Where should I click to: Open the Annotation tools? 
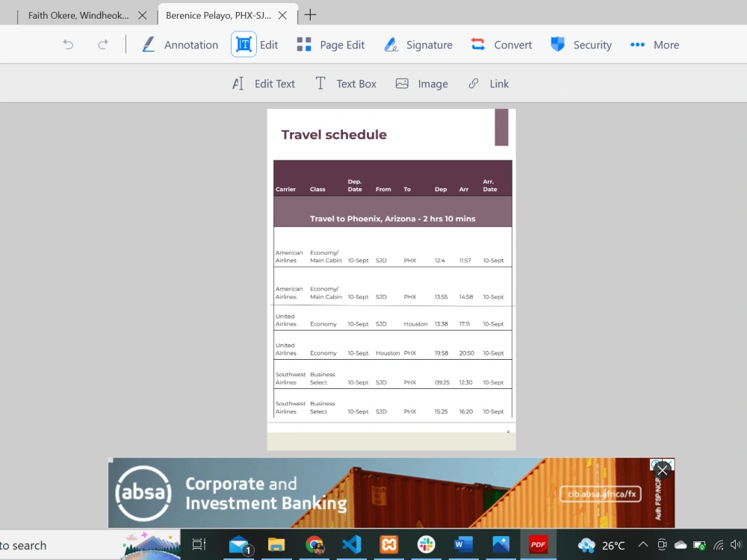[x=180, y=45]
